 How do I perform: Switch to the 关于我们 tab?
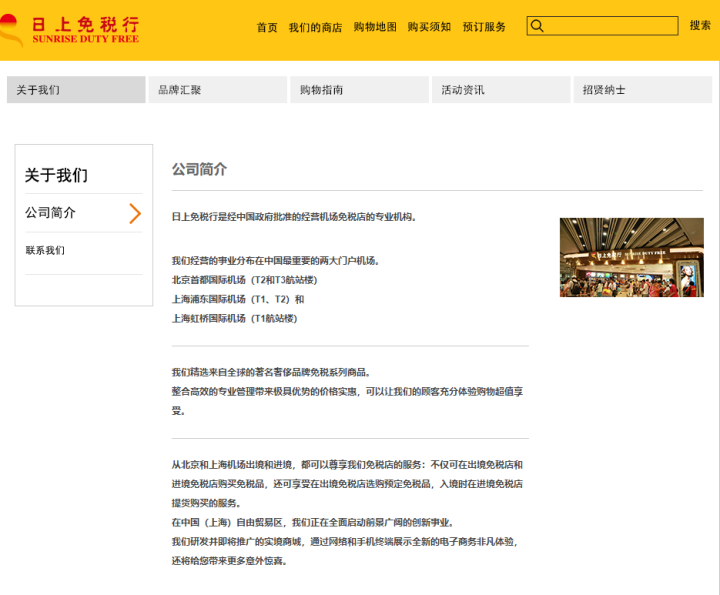(76, 90)
